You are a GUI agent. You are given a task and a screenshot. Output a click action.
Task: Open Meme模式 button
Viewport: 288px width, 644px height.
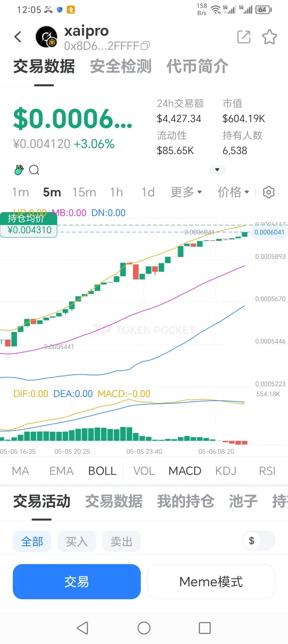coord(211,582)
